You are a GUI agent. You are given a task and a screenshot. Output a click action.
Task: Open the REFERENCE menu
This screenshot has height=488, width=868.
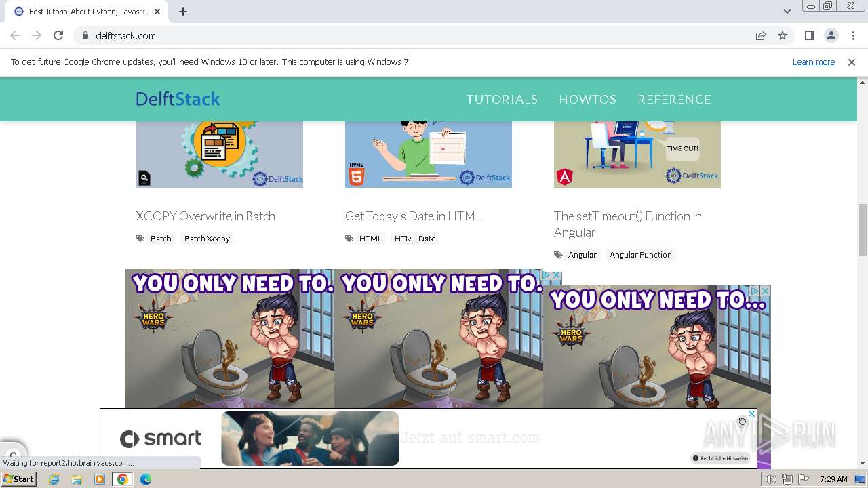coord(674,99)
